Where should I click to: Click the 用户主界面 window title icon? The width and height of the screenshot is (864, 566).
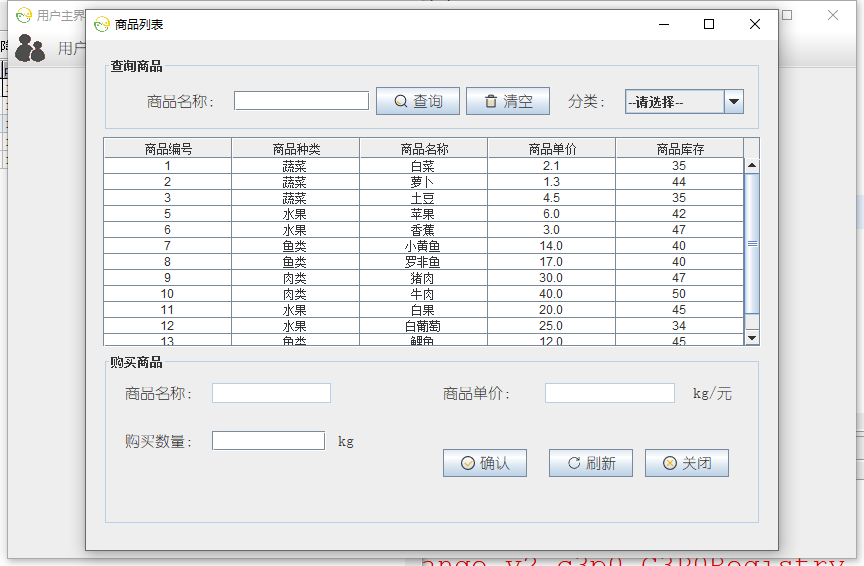pos(24,15)
